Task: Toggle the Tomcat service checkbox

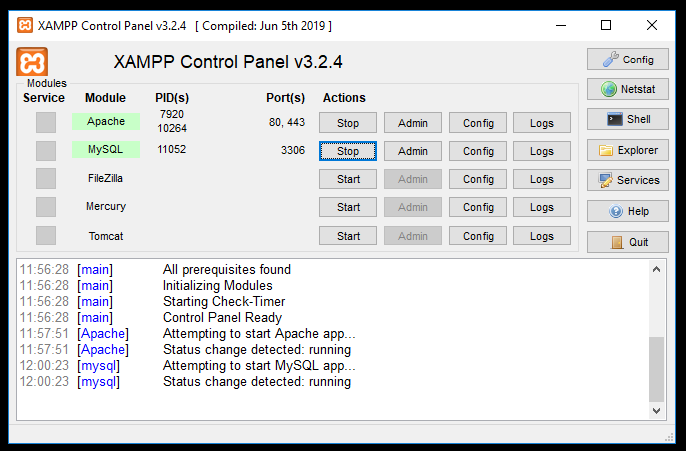Action: (x=46, y=235)
